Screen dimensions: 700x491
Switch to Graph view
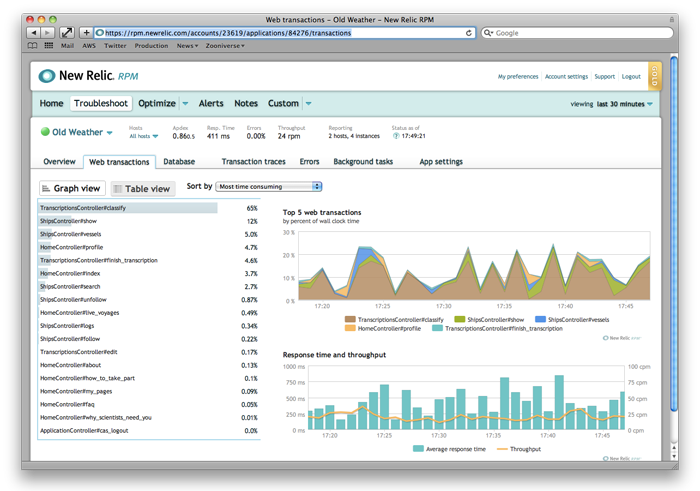pos(72,188)
